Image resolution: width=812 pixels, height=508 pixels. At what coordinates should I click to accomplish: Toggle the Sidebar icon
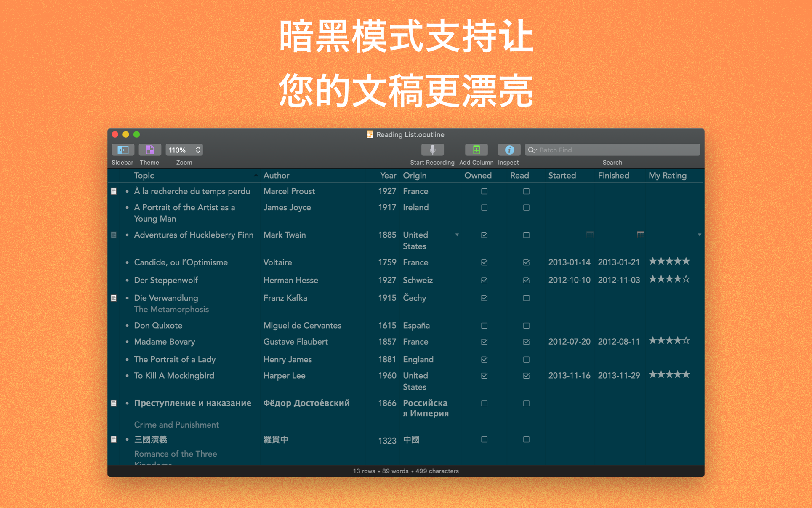click(x=122, y=150)
